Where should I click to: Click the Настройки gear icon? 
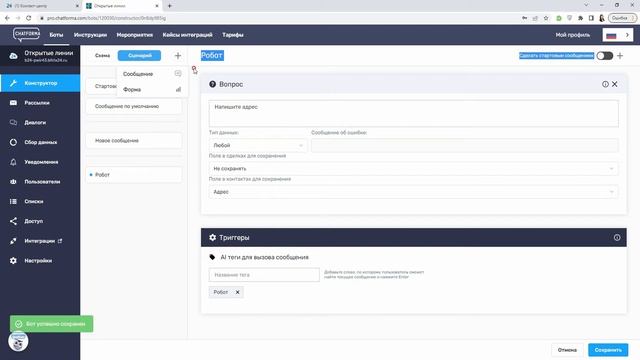(x=13, y=260)
